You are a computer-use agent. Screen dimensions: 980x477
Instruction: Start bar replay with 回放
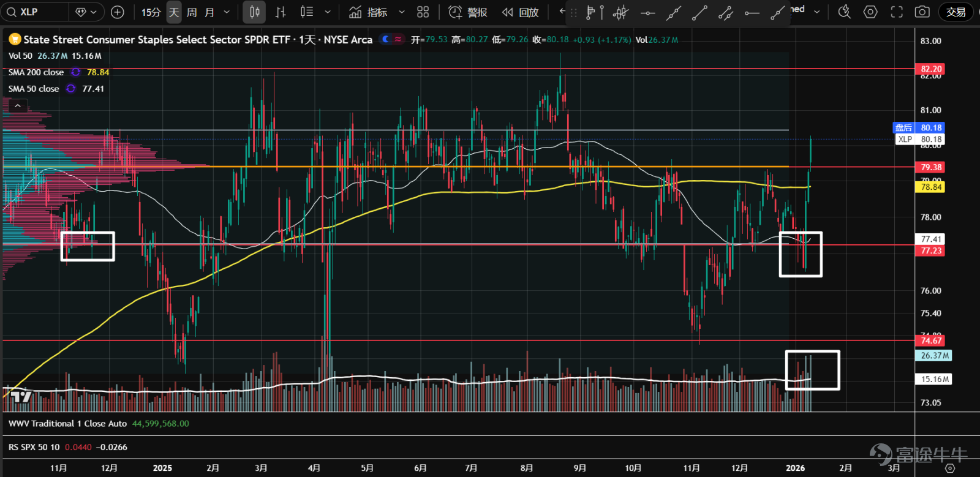point(521,12)
